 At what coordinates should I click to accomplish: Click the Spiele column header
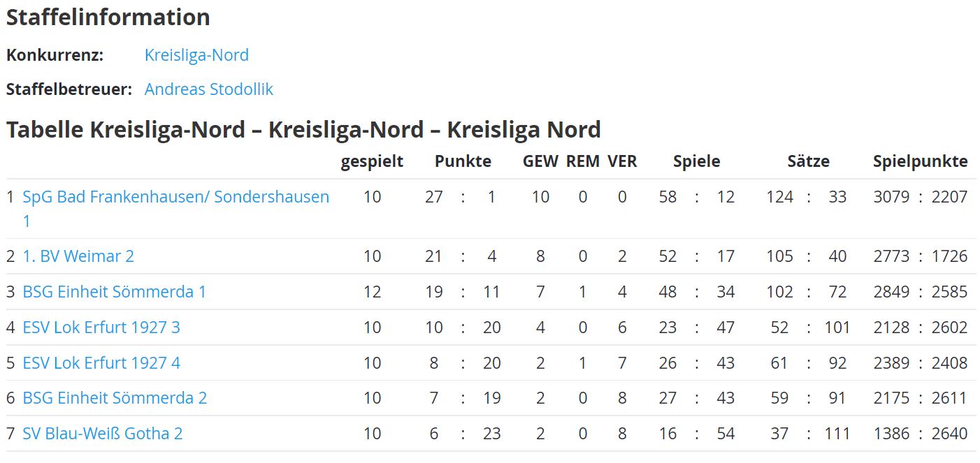click(696, 162)
